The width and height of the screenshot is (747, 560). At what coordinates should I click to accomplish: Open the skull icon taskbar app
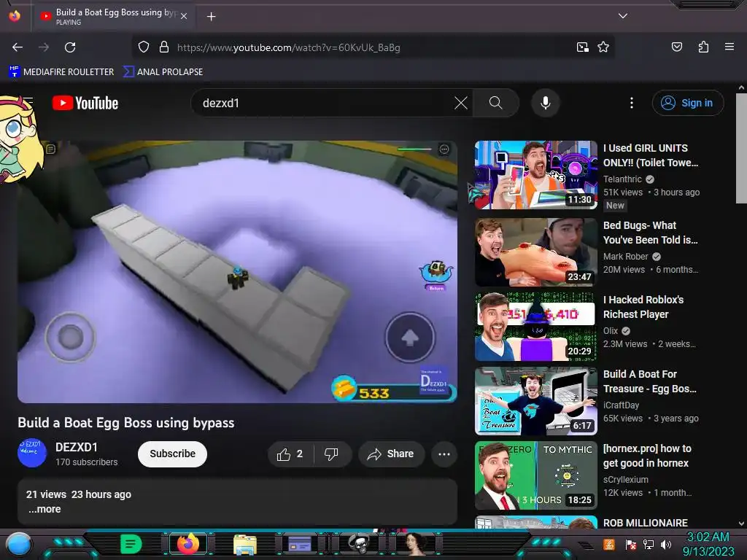(x=359, y=544)
